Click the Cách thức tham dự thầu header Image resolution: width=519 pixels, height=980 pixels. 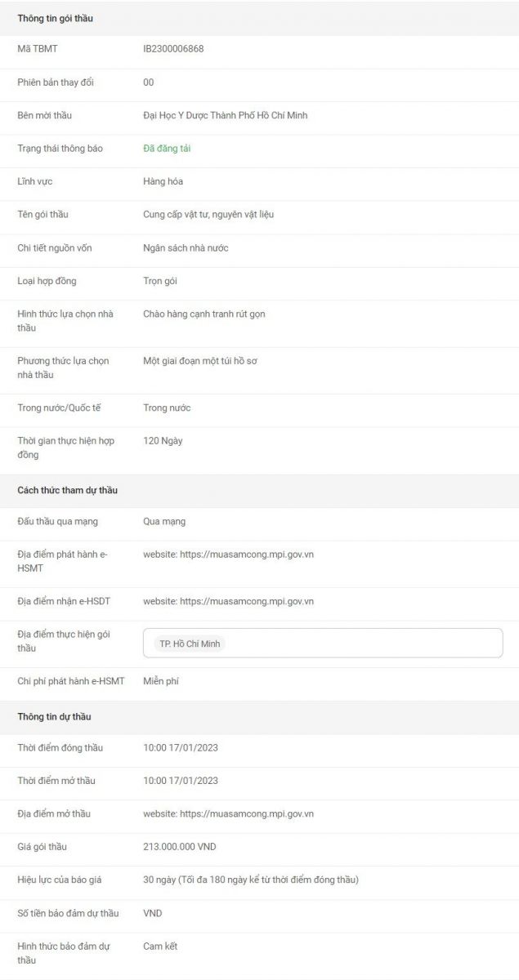(68, 490)
